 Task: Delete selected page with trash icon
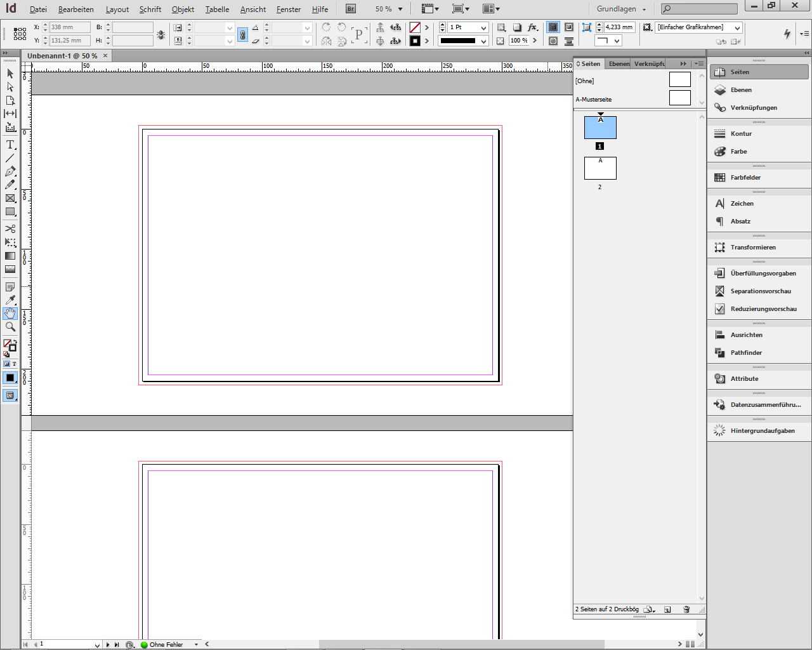point(686,609)
